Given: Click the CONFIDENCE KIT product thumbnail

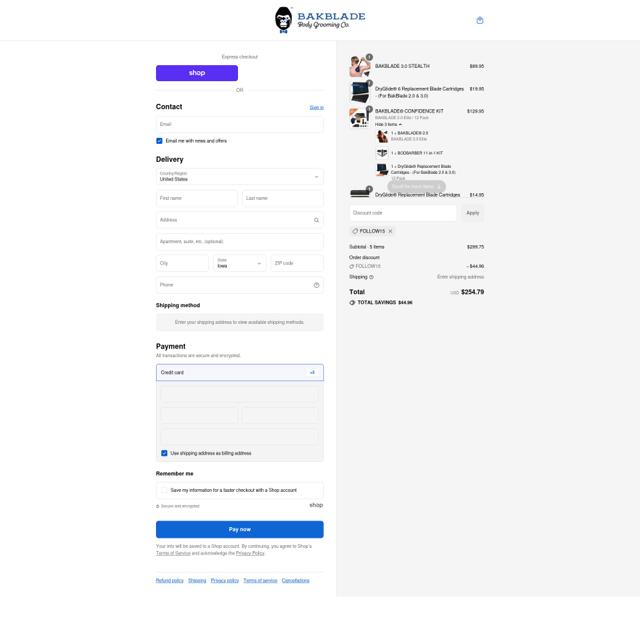Looking at the screenshot, I should tap(360, 118).
